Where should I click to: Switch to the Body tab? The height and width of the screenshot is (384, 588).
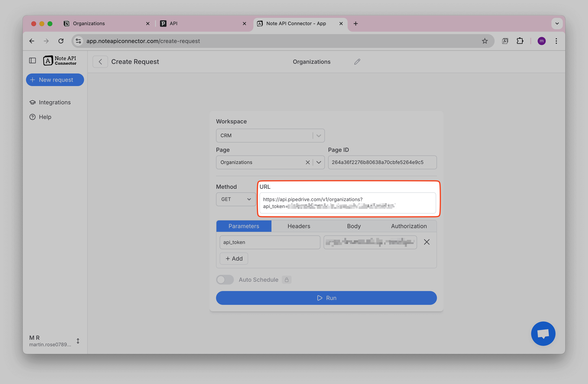(354, 226)
